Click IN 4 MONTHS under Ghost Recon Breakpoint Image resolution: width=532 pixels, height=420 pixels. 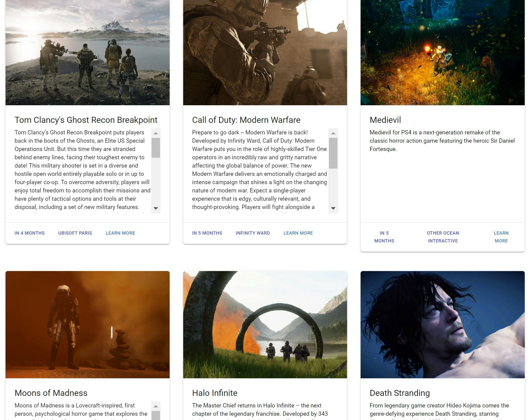click(x=30, y=233)
